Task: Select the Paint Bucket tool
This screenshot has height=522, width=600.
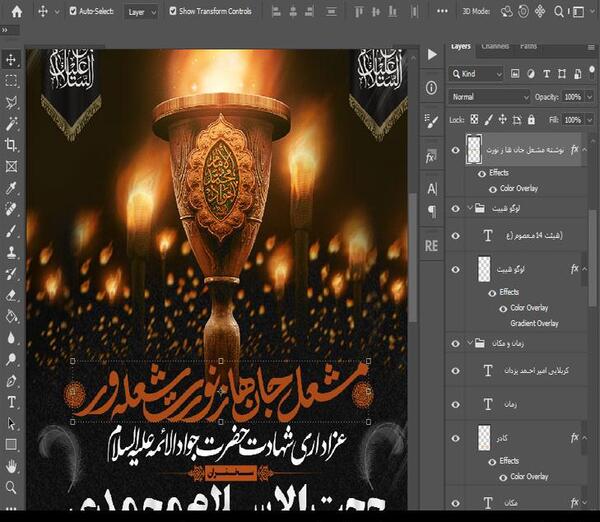Action: [11, 316]
